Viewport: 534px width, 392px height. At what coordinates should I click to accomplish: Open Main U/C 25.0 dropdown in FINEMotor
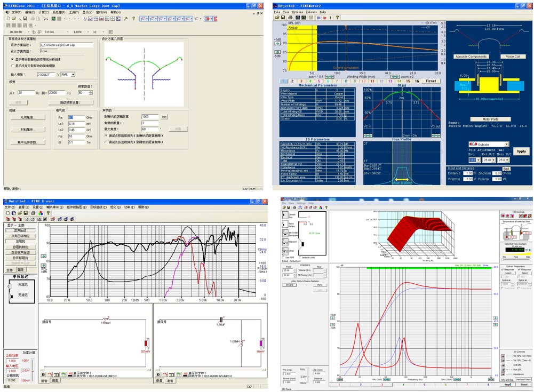(x=508, y=159)
